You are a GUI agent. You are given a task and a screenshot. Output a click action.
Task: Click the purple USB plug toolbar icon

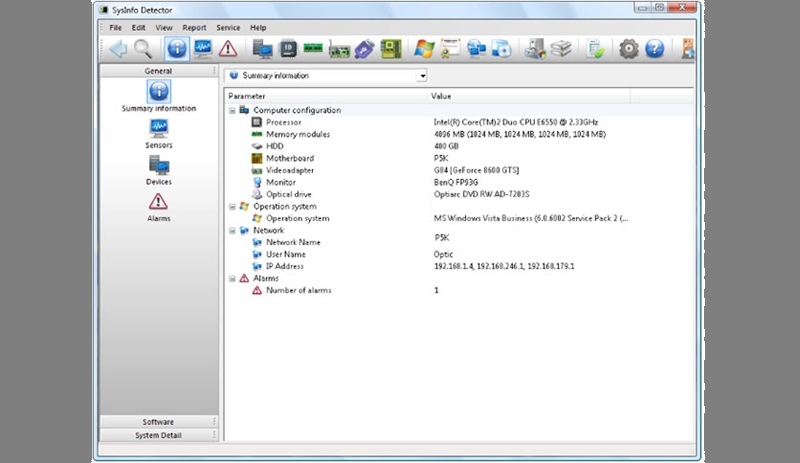pos(365,49)
